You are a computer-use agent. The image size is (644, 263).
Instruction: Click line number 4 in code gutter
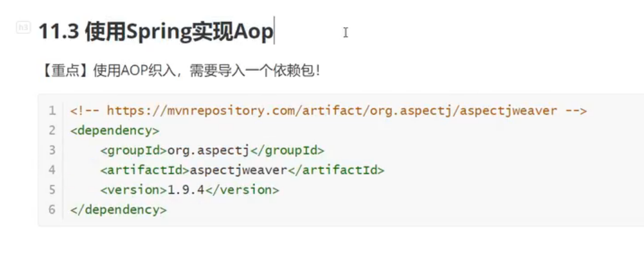pos(52,170)
